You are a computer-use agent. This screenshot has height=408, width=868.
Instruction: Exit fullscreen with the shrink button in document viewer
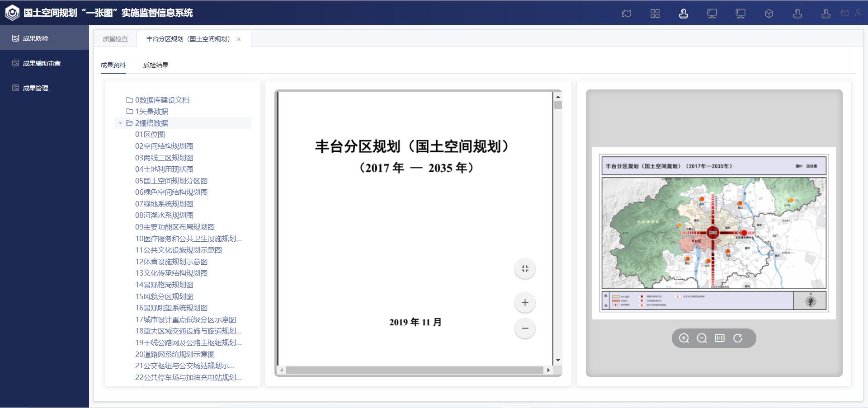(x=525, y=269)
